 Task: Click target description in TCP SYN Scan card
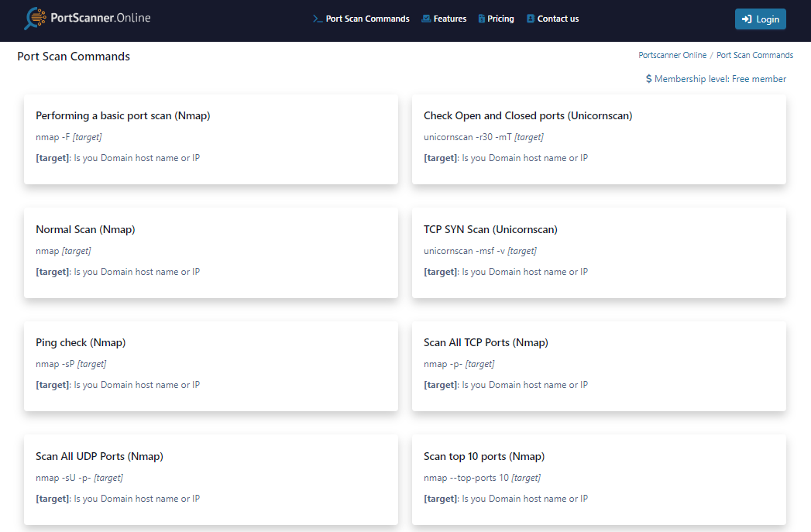pos(506,272)
